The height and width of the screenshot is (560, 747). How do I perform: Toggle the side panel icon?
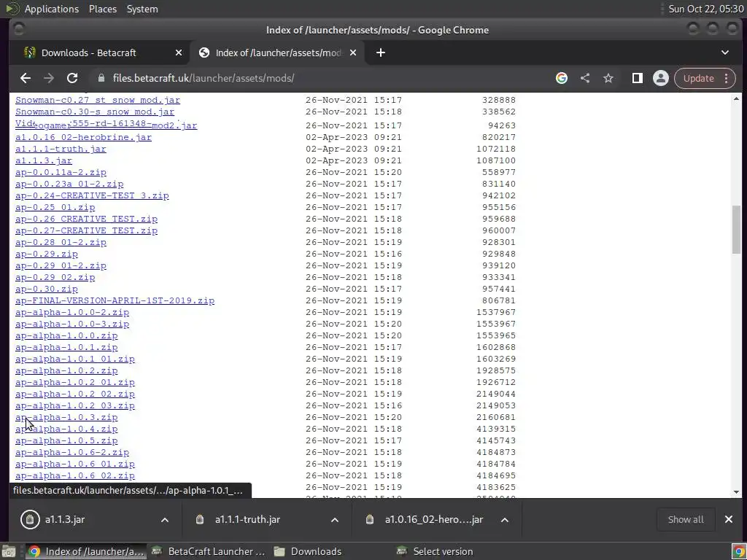tap(637, 79)
